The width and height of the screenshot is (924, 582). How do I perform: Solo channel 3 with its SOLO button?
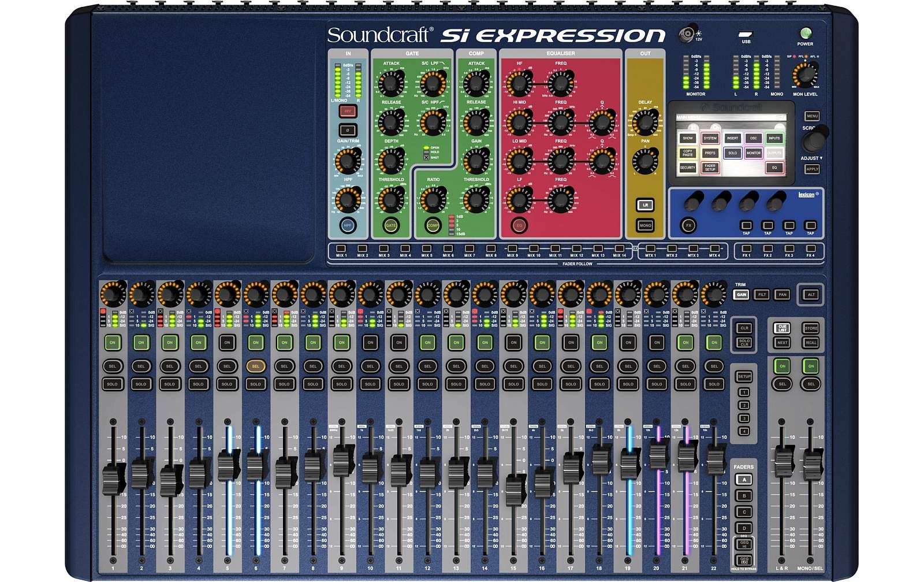click(x=170, y=384)
